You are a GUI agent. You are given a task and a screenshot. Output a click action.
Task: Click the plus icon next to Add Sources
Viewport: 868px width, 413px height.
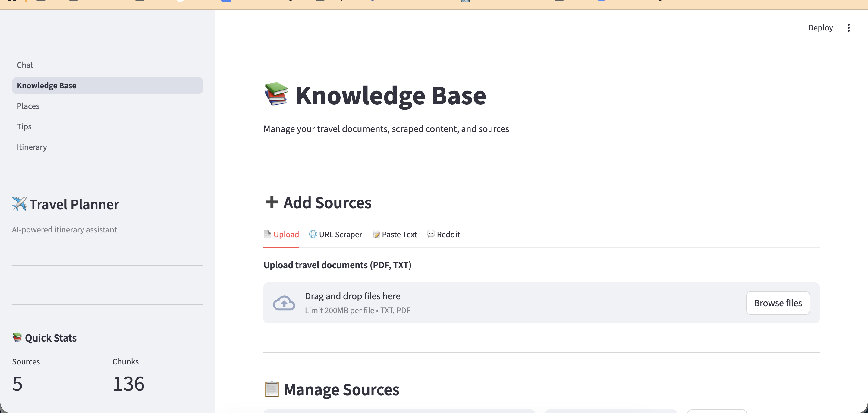pyautogui.click(x=271, y=202)
